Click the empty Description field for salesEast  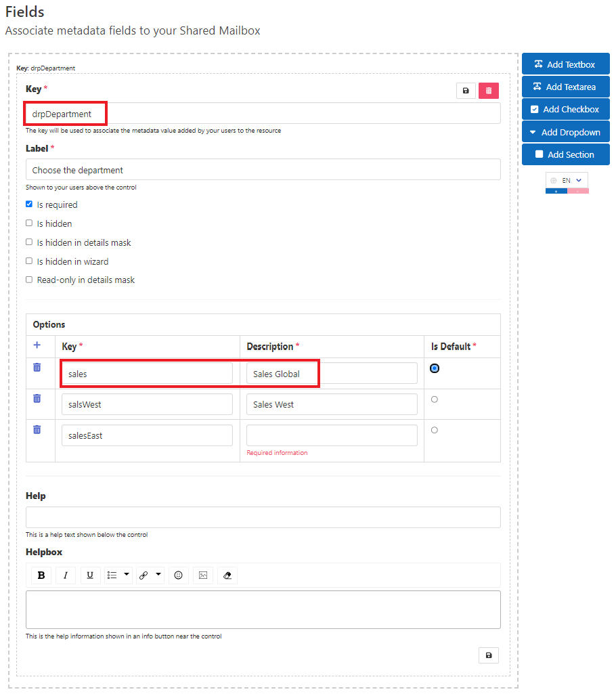click(x=332, y=435)
